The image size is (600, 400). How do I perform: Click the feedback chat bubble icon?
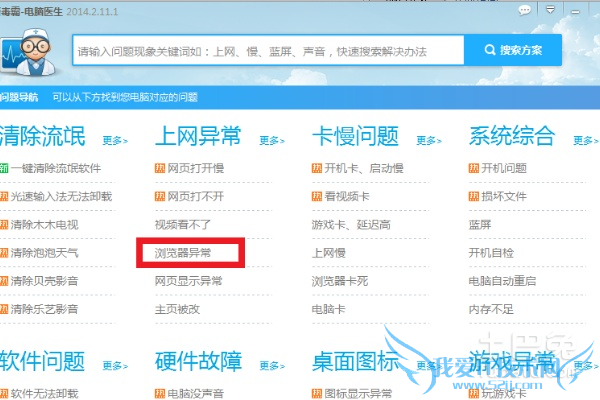point(524,10)
